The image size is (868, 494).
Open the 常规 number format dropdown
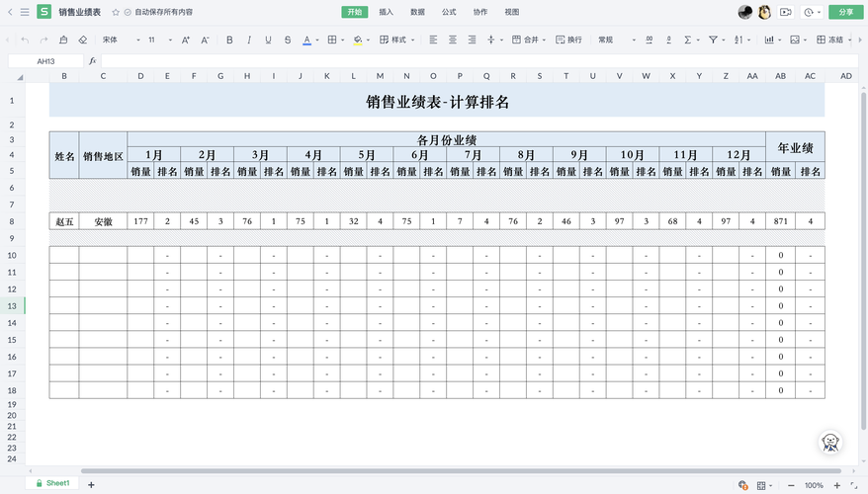(x=617, y=40)
